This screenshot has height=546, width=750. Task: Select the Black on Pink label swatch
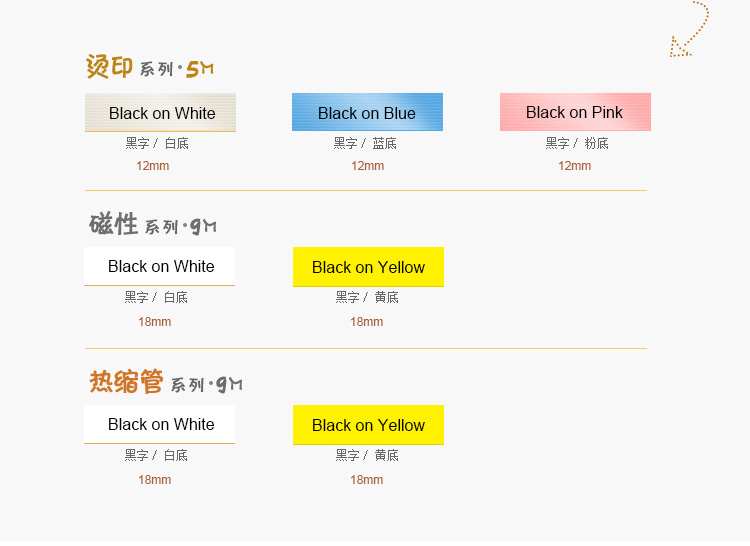tap(575, 112)
